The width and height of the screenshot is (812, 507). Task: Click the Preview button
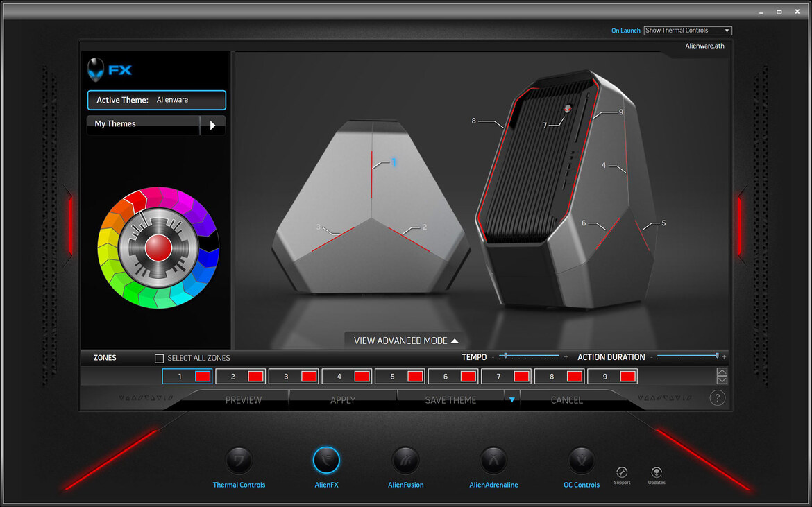point(244,400)
